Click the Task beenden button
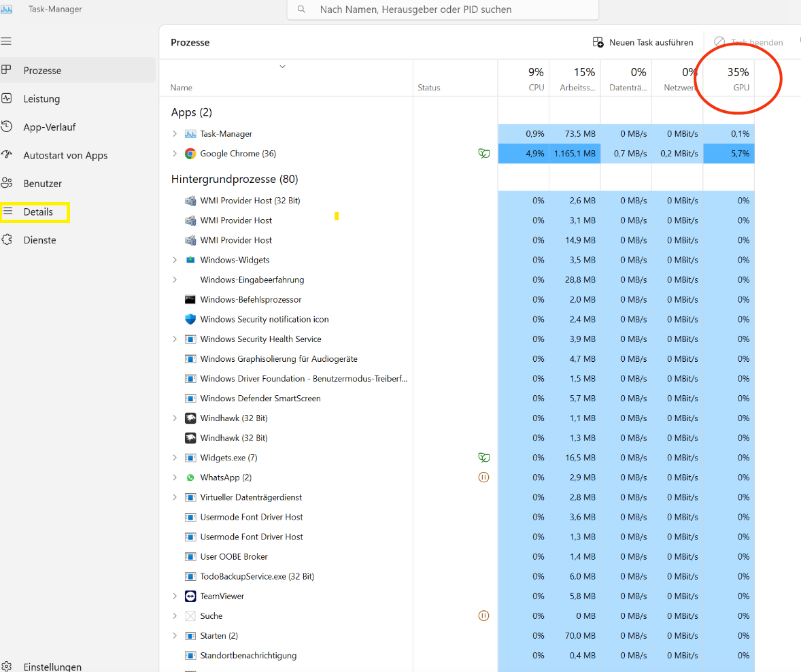The image size is (801, 672). [x=749, y=42]
